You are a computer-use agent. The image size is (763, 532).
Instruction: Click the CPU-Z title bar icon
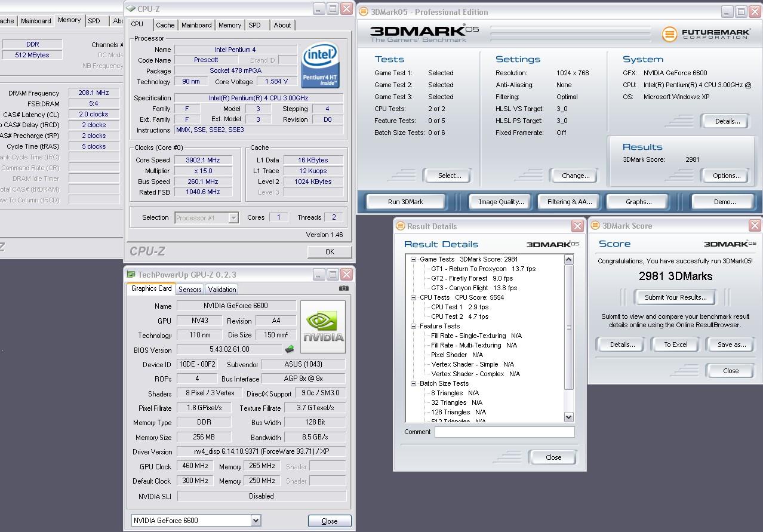(x=131, y=9)
